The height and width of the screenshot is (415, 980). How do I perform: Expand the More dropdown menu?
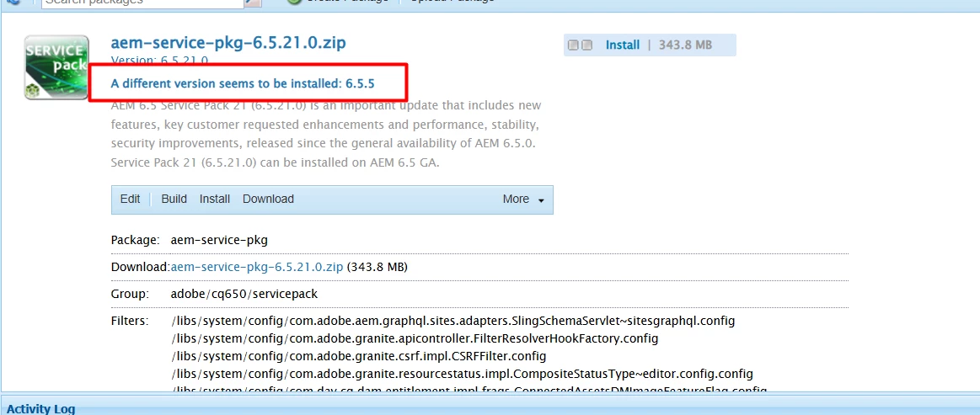pyautogui.click(x=523, y=199)
